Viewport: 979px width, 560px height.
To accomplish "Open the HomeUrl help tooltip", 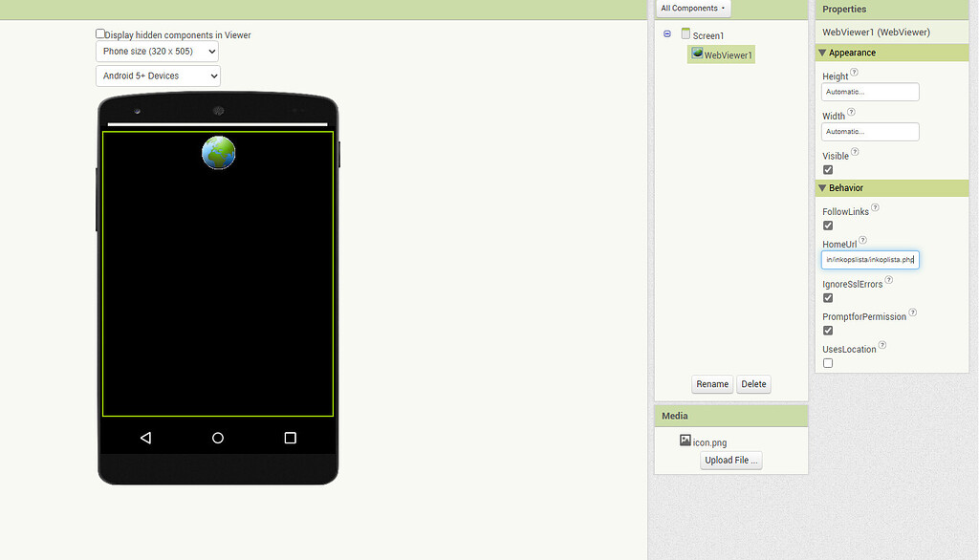I will (x=862, y=239).
